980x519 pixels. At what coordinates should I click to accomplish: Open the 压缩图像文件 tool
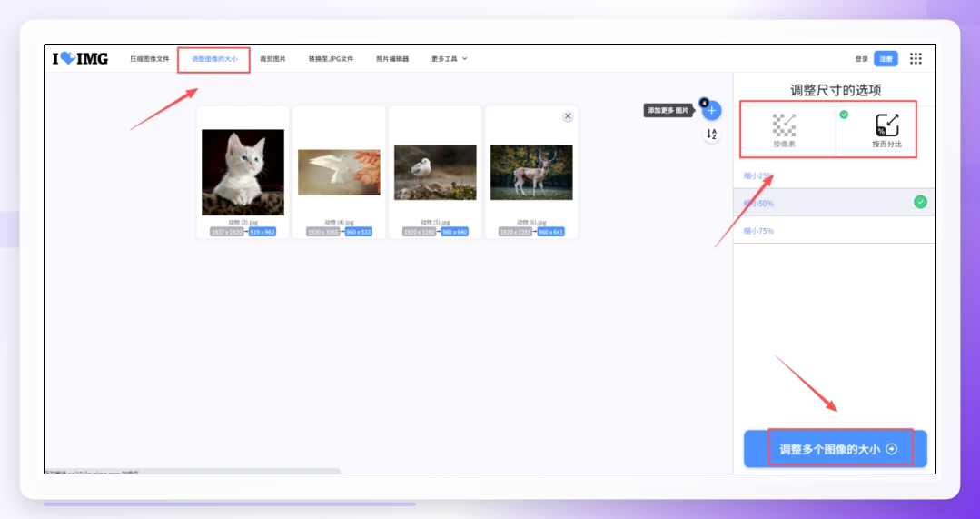coord(149,59)
